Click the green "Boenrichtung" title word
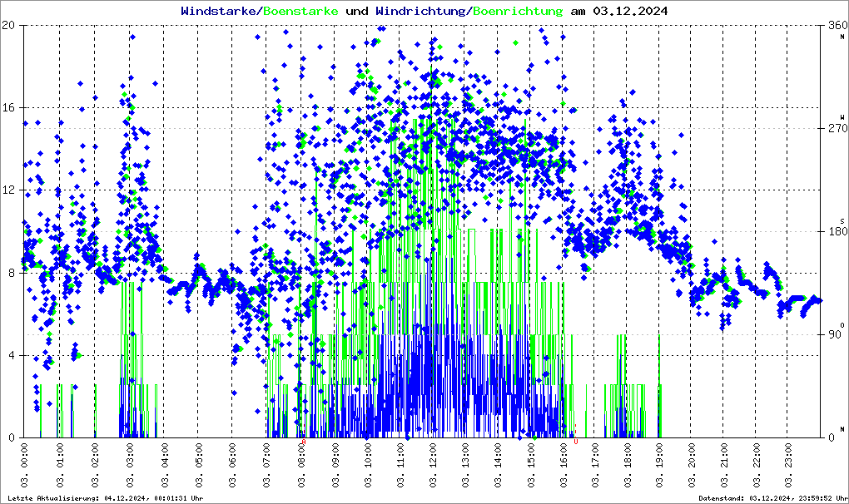The height and width of the screenshot is (504, 849). point(519,11)
